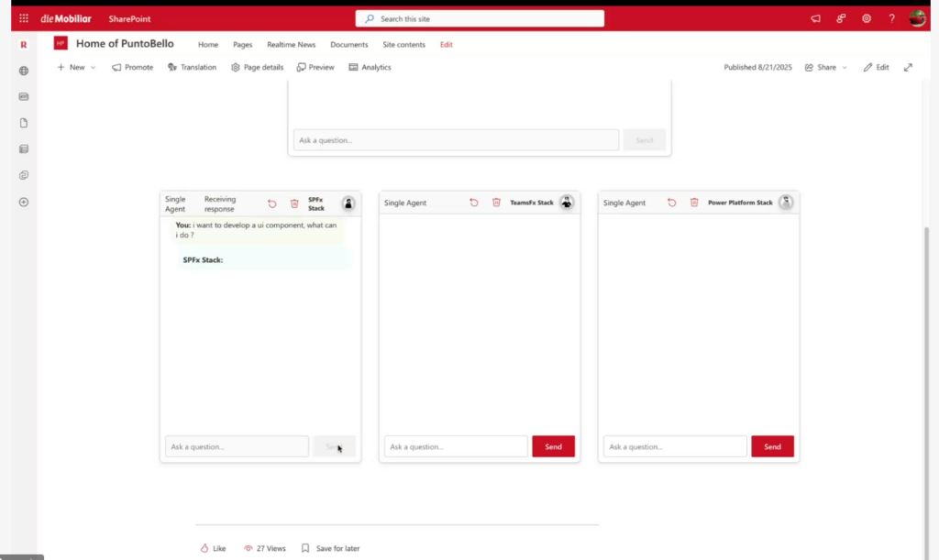This screenshot has width=939, height=560.
Task: Click Save for later
Action: tap(330, 548)
